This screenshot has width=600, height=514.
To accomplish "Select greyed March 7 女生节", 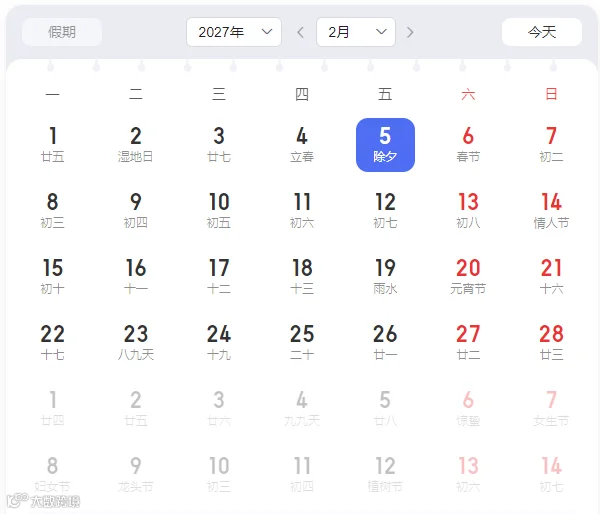I will [x=551, y=409].
